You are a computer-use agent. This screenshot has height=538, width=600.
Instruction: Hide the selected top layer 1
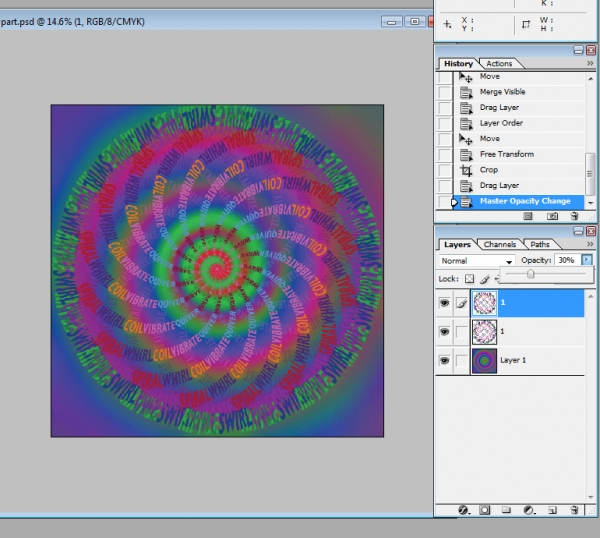[x=444, y=303]
